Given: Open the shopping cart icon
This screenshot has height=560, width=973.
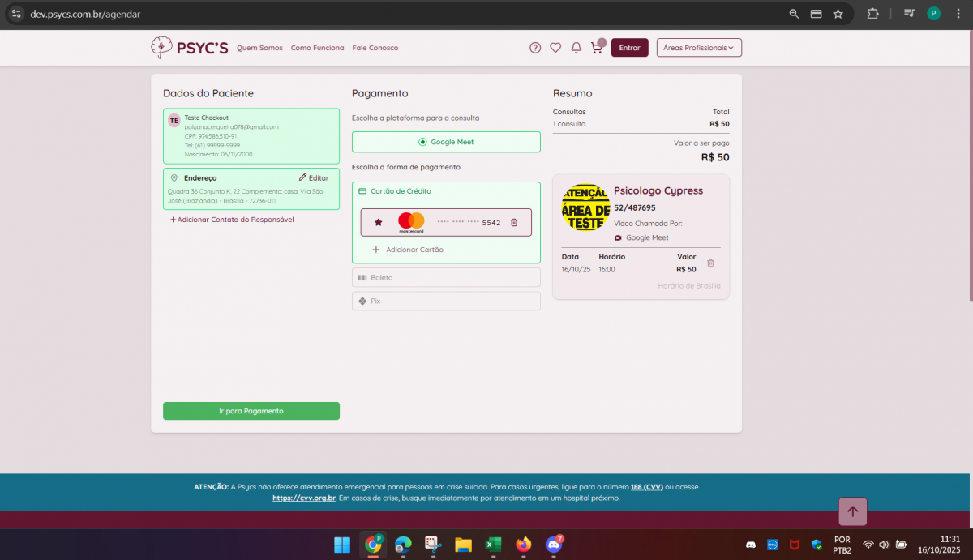Looking at the screenshot, I should 597,48.
